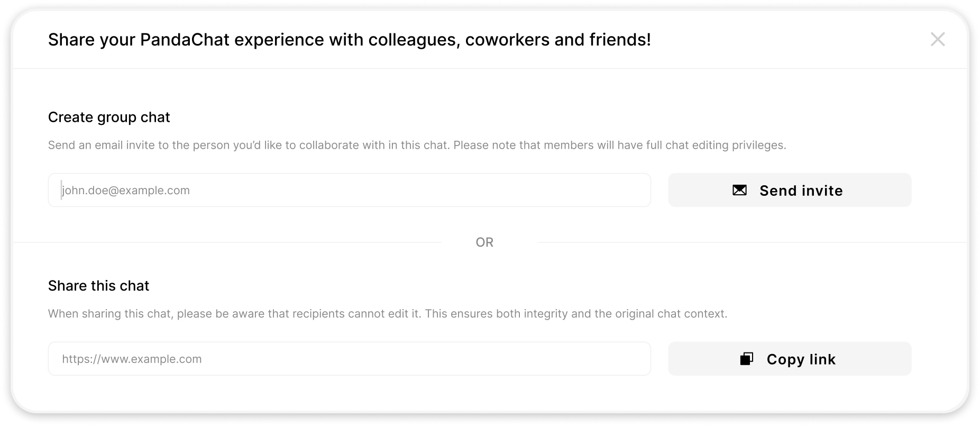The width and height of the screenshot is (980, 426).
Task: Click the separator line under the dialog title
Action: [x=490, y=68]
